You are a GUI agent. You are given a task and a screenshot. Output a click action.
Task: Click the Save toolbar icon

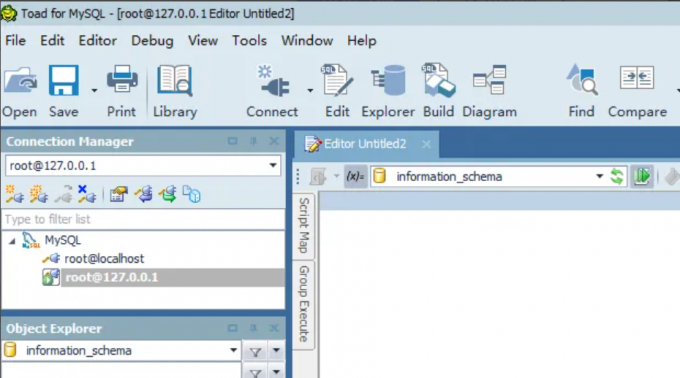64,80
